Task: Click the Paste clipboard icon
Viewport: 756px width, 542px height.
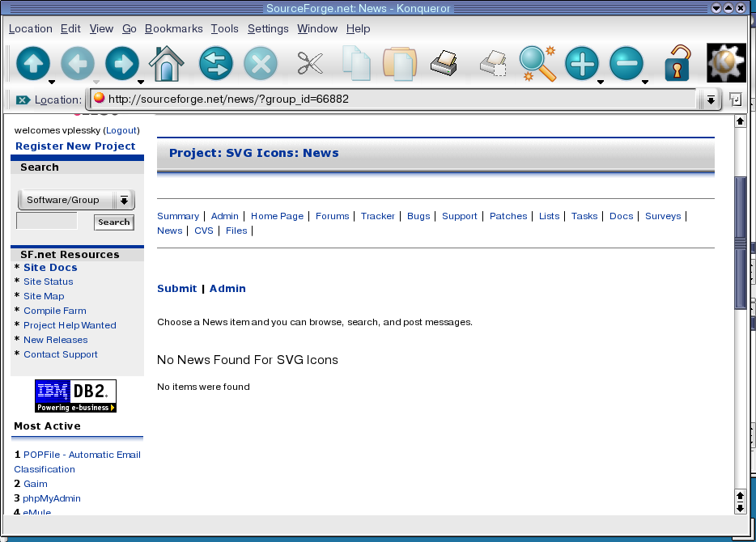Action: coord(399,63)
